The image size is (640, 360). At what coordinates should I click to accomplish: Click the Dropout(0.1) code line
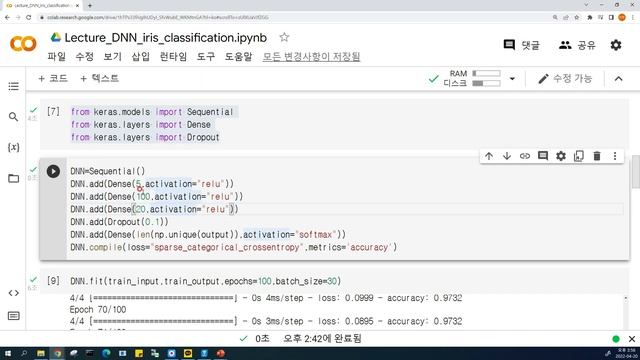point(119,222)
